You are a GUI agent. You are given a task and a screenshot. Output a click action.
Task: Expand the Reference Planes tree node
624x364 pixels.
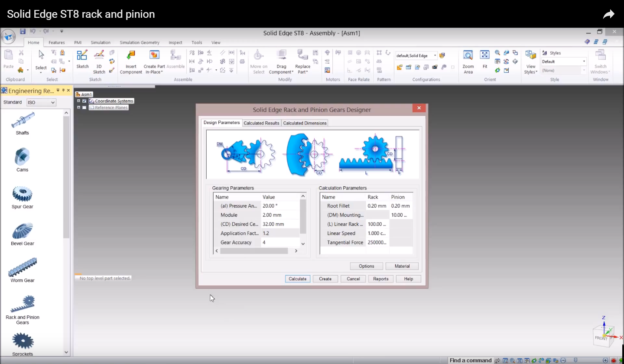pos(79,107)
